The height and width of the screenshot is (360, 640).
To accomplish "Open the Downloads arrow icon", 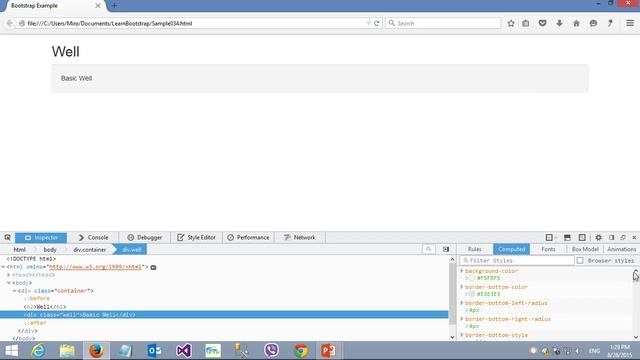I will coord(559,23).
